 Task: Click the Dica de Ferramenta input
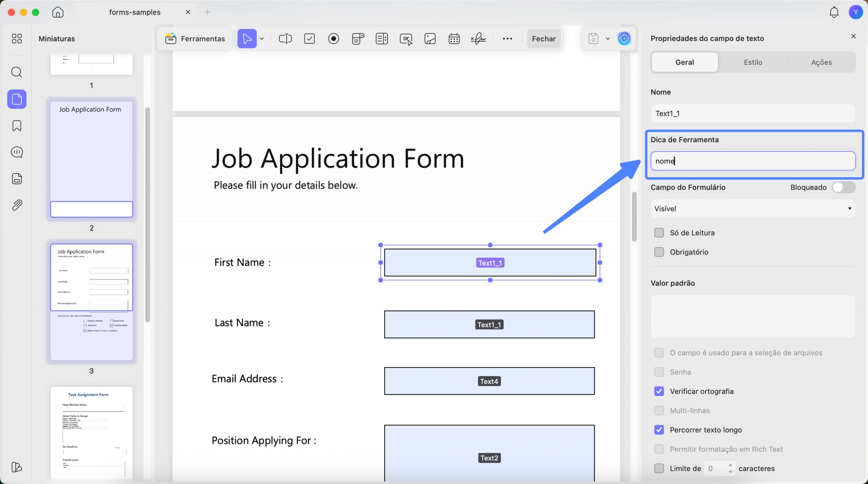[x=753, y=161]
